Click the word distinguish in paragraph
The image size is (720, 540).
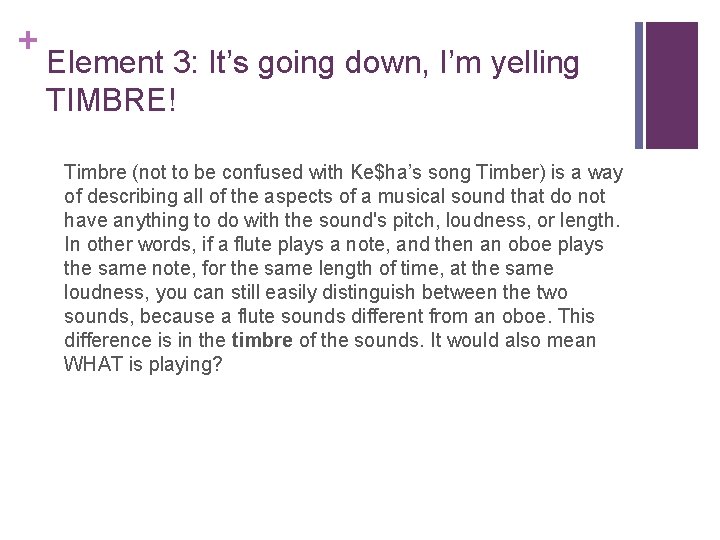coord(369,293)
